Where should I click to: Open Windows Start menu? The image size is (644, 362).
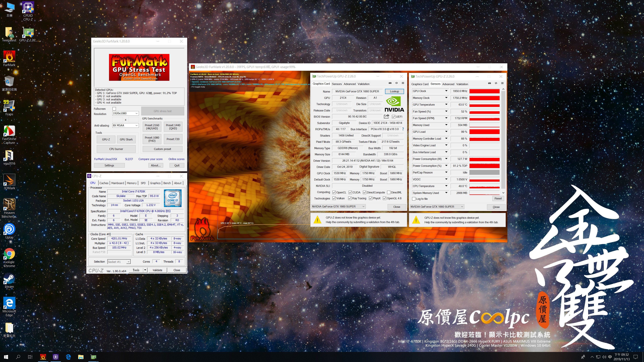pyautogui.click(x=6, y=357)
